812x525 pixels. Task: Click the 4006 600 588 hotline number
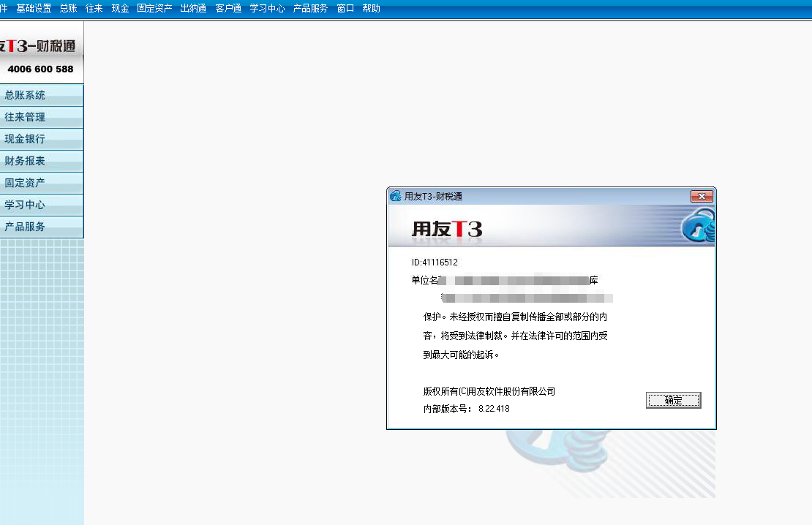(40, 69)
